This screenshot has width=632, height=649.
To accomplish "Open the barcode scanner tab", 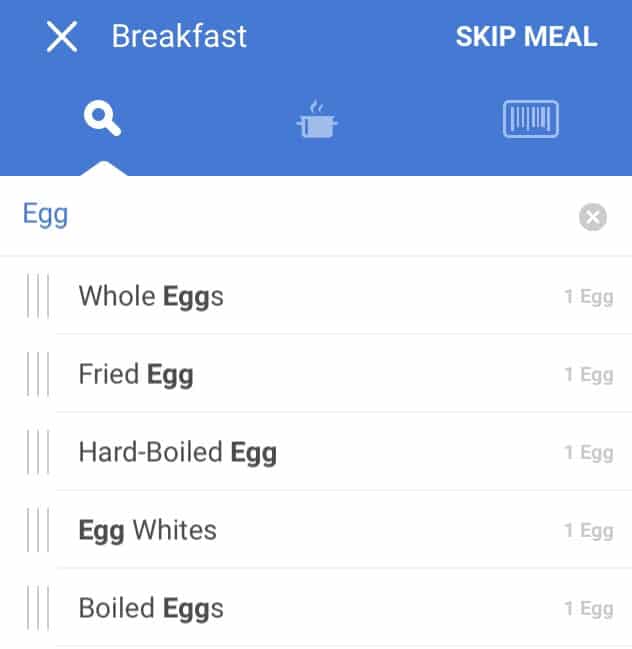I will coord(530,120).
